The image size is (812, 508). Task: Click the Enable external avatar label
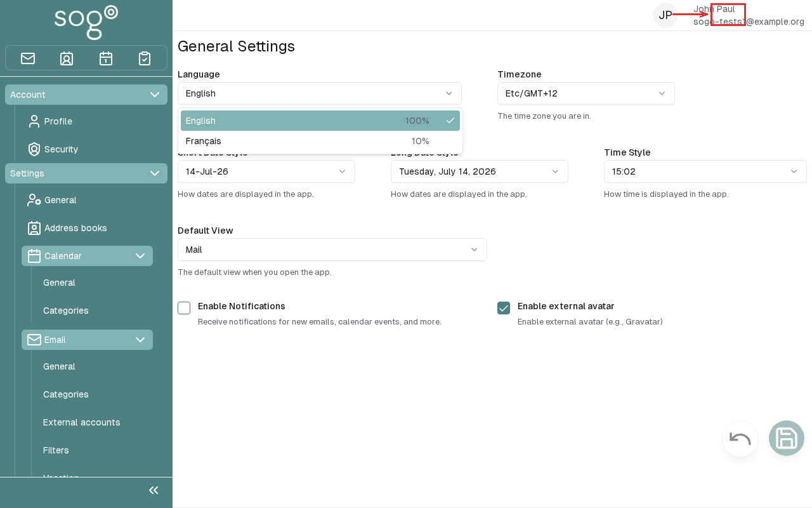point(566,306)
